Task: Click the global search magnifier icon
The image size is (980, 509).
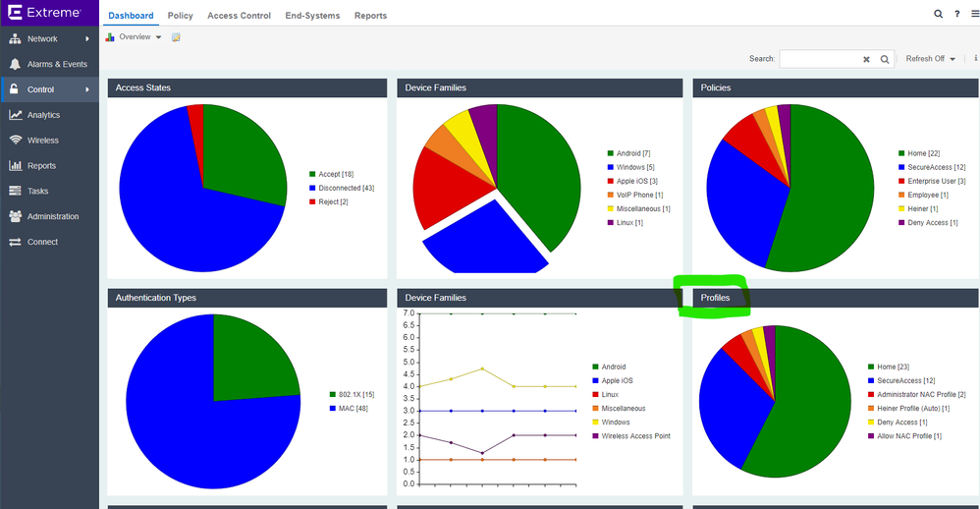Action: point(938,15)
